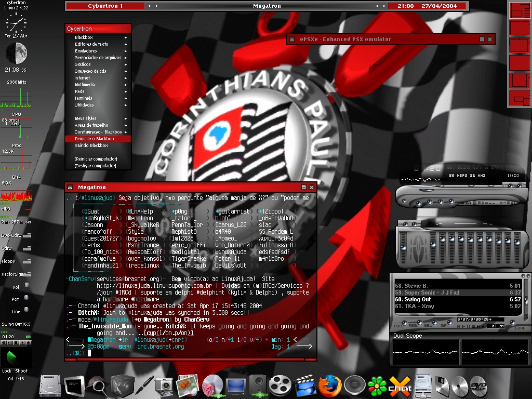Toggle the Floppy mount switch
This screenshot has width=532, height=399.
click(x=27, y=261)
